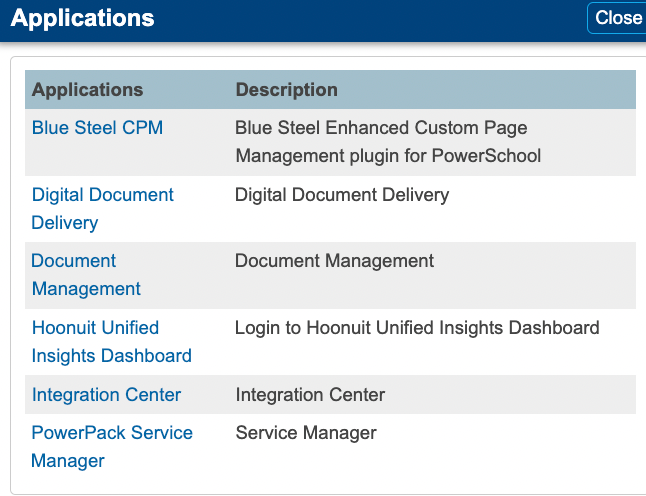Click the Document Management description text
This screenshot has height=496, width=646.
click(334, 261)
